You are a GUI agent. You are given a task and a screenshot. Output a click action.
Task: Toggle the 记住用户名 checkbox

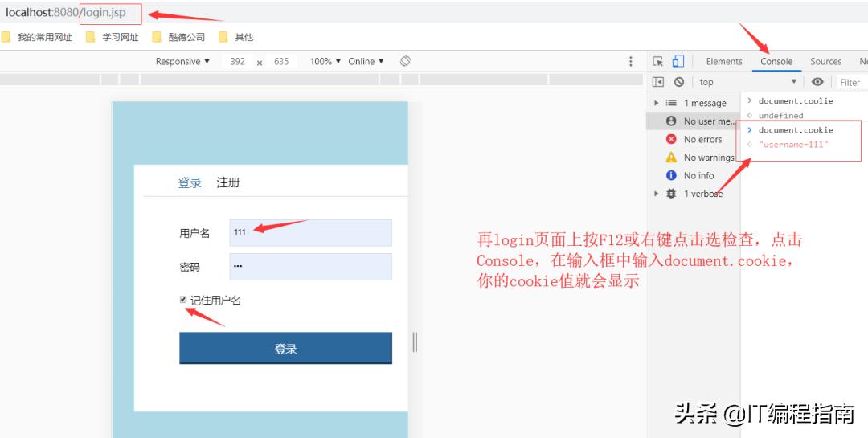(183, 300)
